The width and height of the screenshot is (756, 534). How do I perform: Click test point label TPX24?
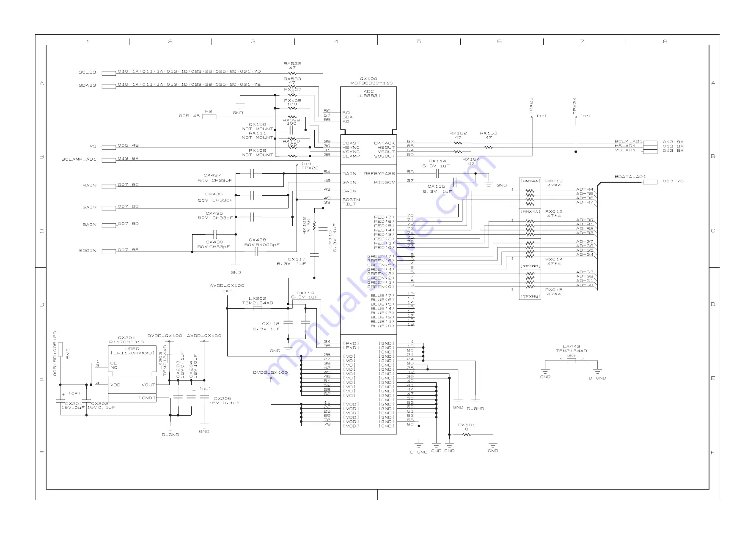click(575, 105)
